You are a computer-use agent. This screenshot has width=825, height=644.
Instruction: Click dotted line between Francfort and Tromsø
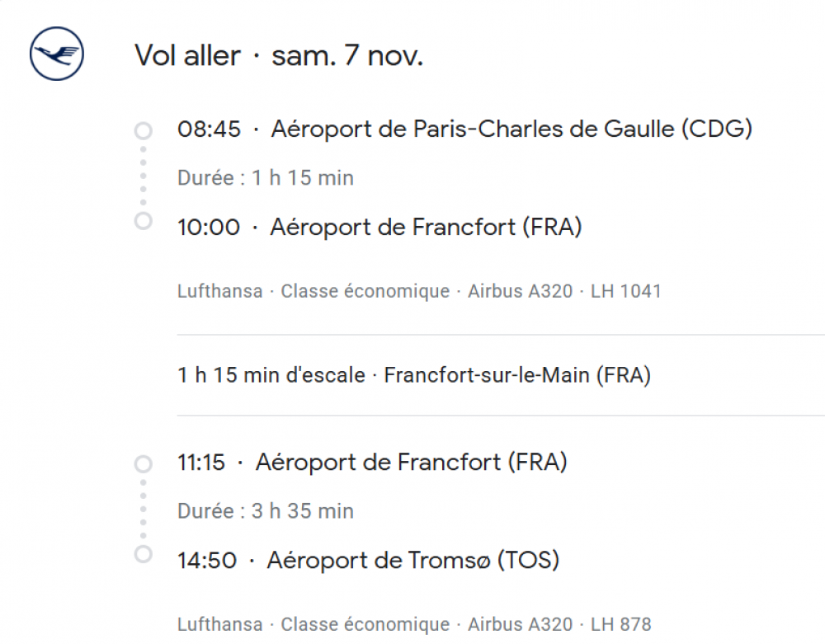(144, 509)
